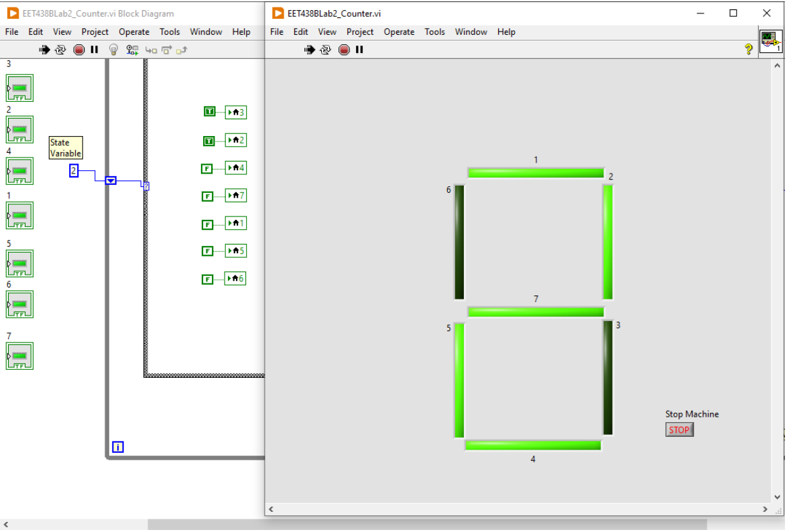
Task: Enable Highlight Execution with the light bulb icon
Action: [x=113, y=49]
